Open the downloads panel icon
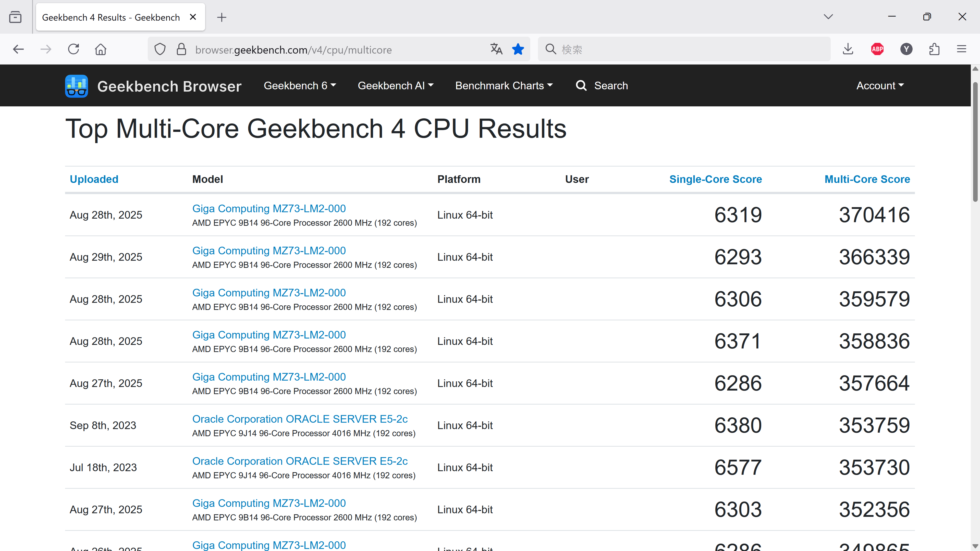980x551 pixels. (848, 49)
